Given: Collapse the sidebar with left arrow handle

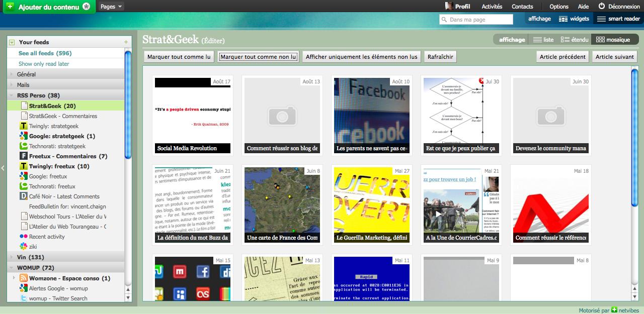Looking at the screenshot, I should coord(3,168).
